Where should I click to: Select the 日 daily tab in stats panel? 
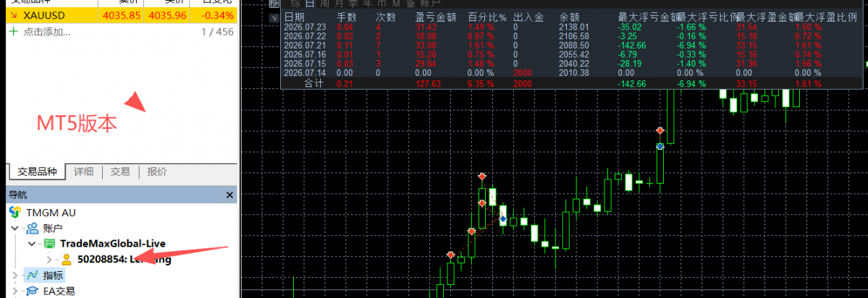[309, 4]
